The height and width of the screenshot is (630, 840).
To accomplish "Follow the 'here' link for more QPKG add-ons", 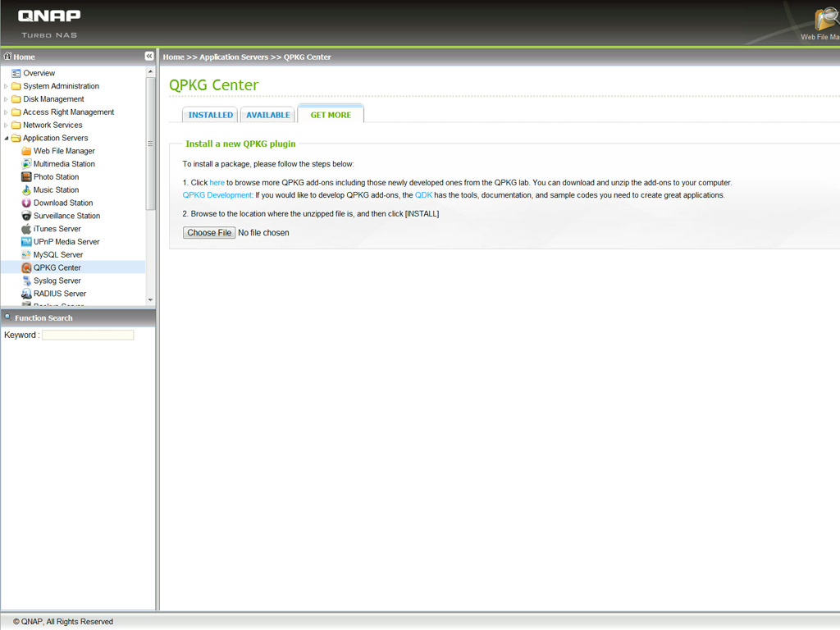I will (x=217, y=183).
